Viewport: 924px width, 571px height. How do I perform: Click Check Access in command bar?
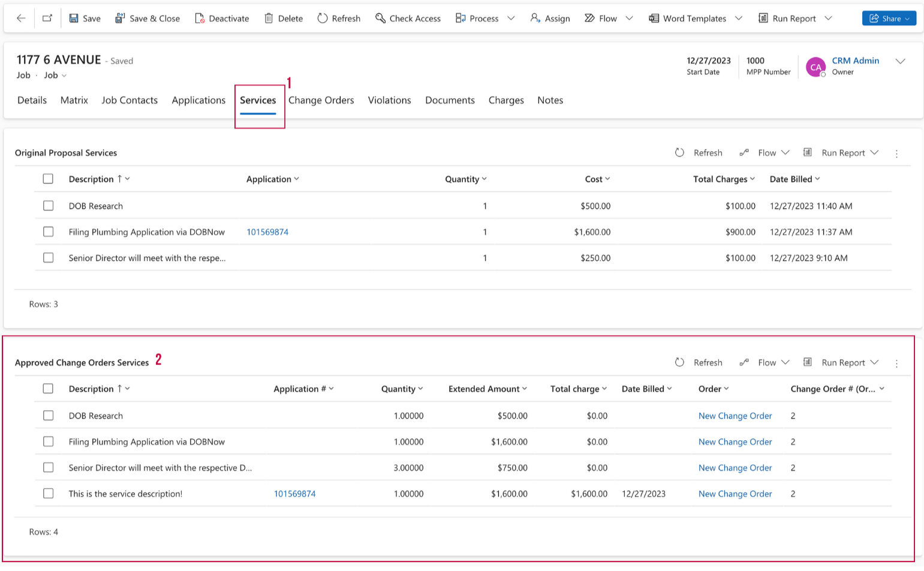[x=408, y=18]
